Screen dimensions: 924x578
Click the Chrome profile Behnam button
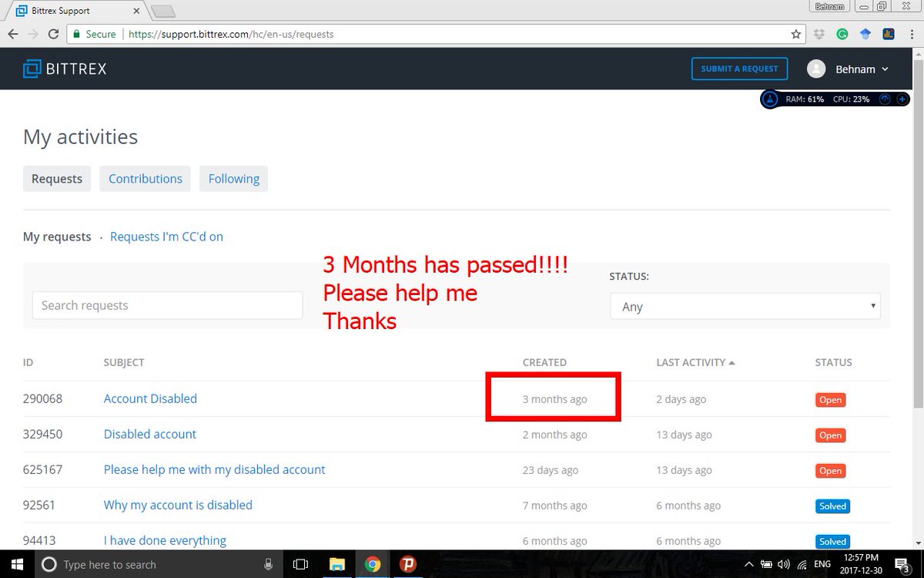click(831, 6)
